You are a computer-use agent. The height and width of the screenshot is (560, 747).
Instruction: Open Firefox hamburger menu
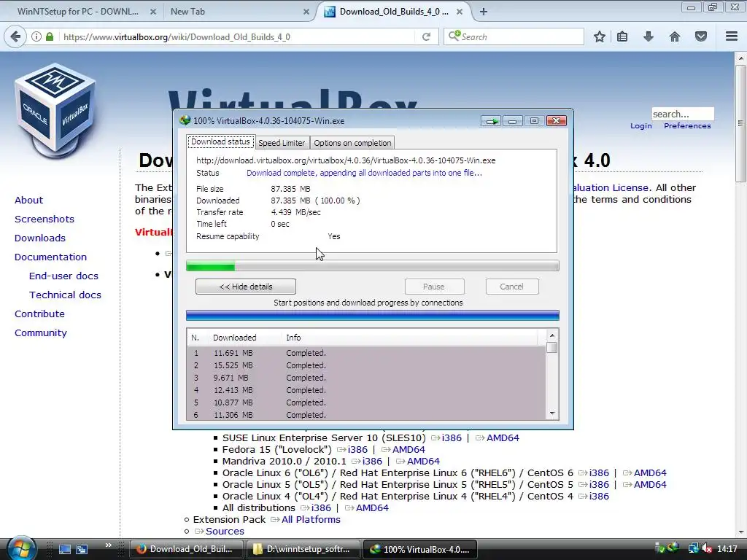coord(732,36)
